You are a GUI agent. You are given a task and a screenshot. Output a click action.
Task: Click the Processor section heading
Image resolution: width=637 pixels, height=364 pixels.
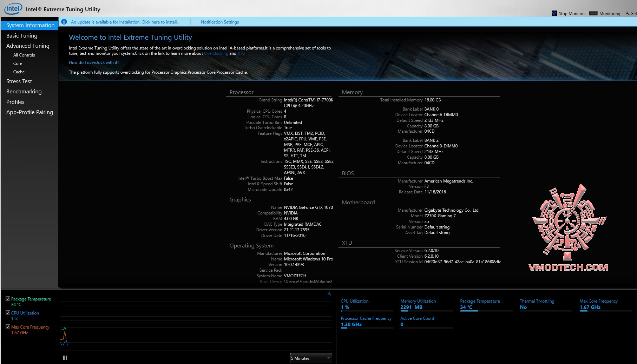pos(241,92)
